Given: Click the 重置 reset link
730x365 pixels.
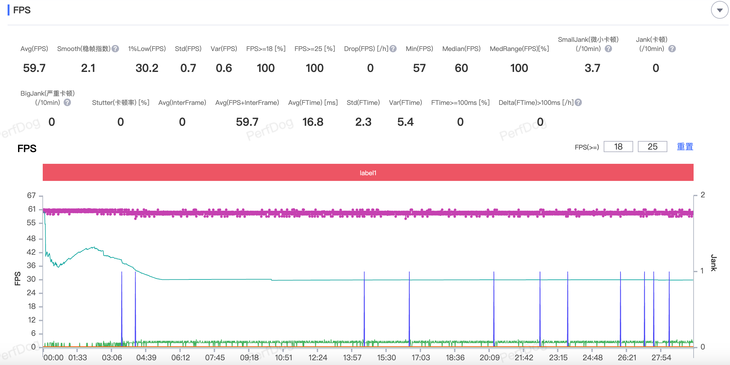Looking at the screenshot, I should [685, 147].
